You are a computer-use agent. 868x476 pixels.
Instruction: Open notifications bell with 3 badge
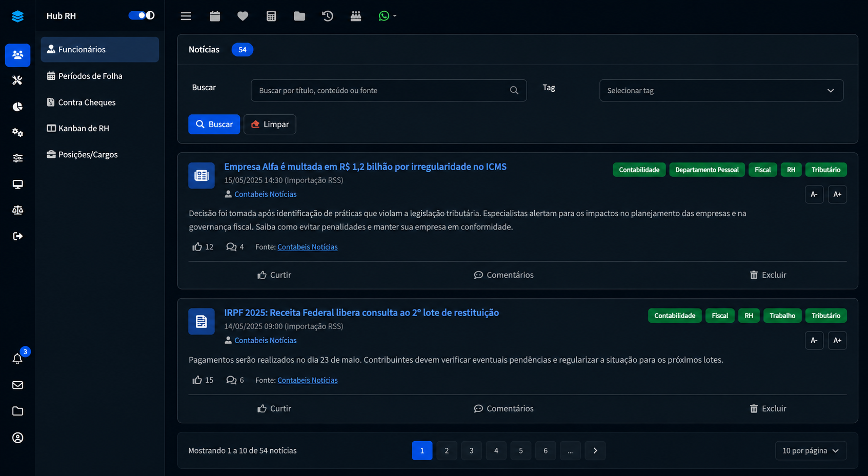(17, 359)
